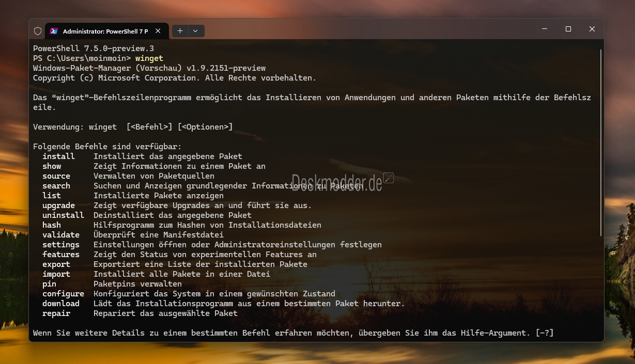Maximize the terminal window
This screenshot has width=635, height=364.
click(x=568, y=29)
